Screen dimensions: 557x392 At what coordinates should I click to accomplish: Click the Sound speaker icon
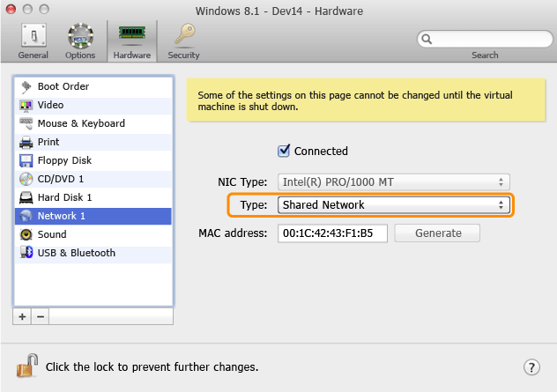coord(26,234)
